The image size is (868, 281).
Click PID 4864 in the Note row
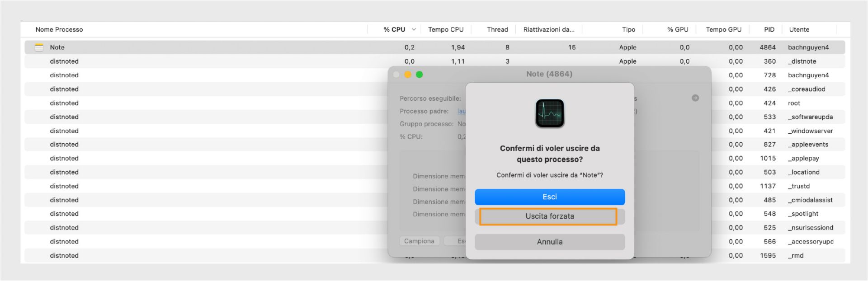768,47
